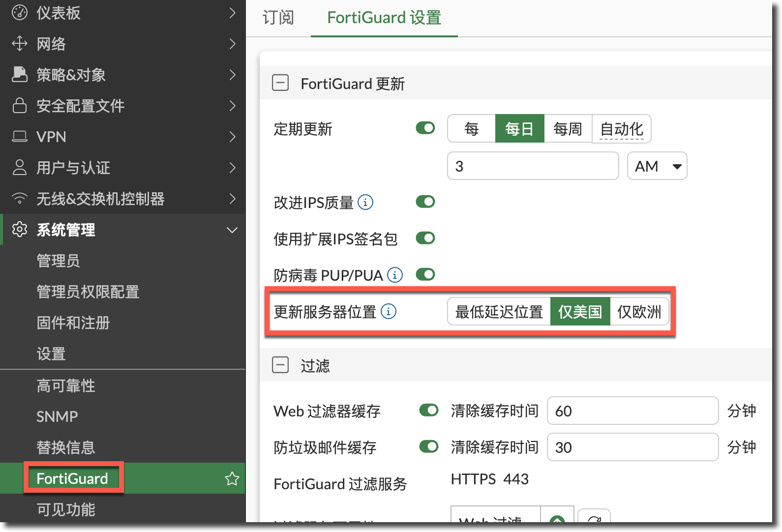Click the 用户与认证 person icon
782x532 pixels.
[20, 168]
